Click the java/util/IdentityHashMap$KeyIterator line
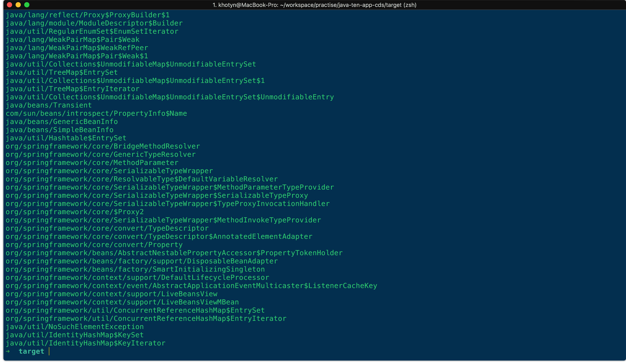The width and height of the screenshot is (626, 364). tap(85, 343)
